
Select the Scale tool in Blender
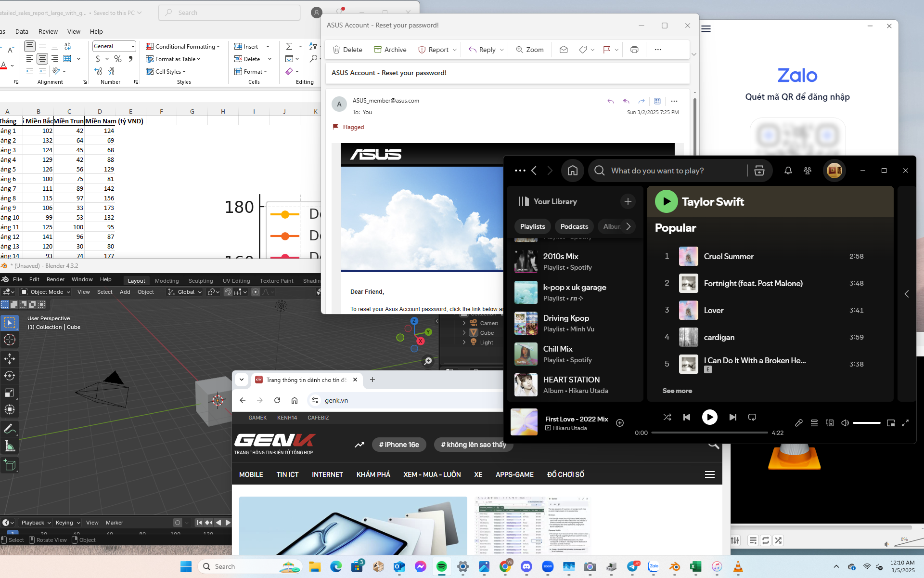click(10, 393)
